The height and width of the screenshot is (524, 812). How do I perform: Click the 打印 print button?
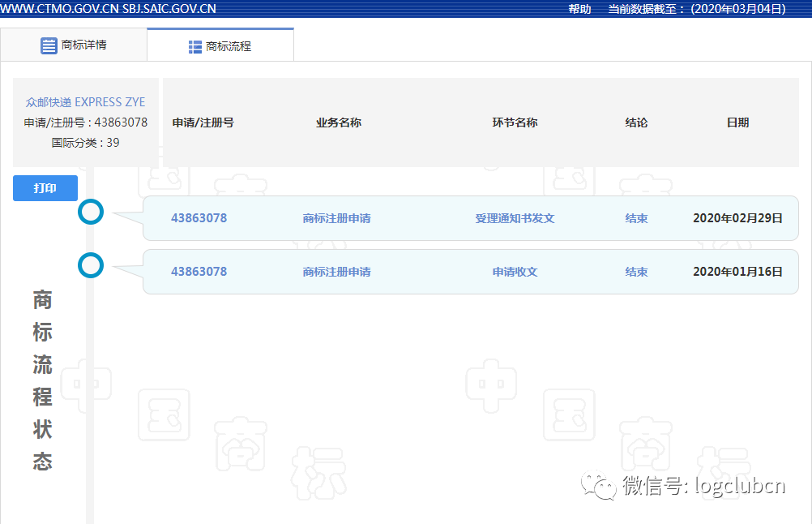45,187
